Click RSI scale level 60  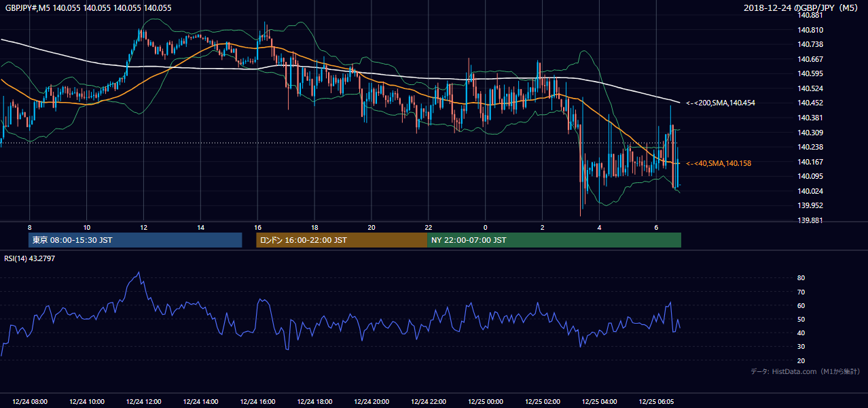coord(801,305)
